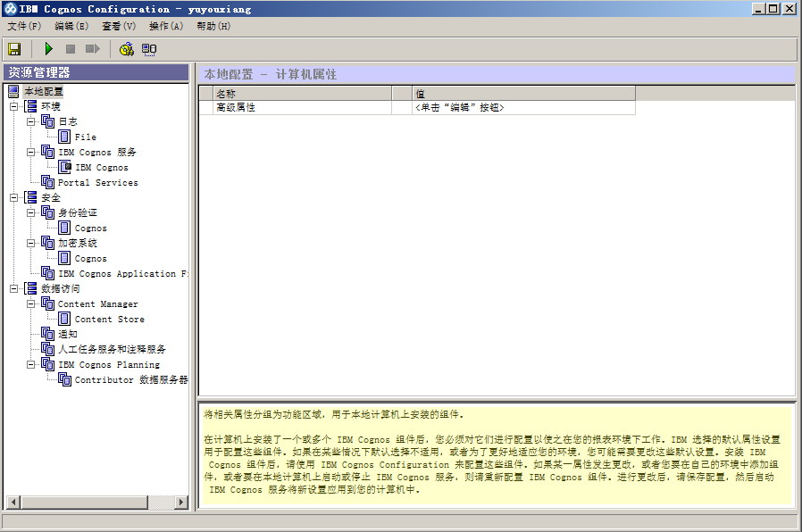
Task: Click the 资源管理器 panel header
Action: [96, 72]
